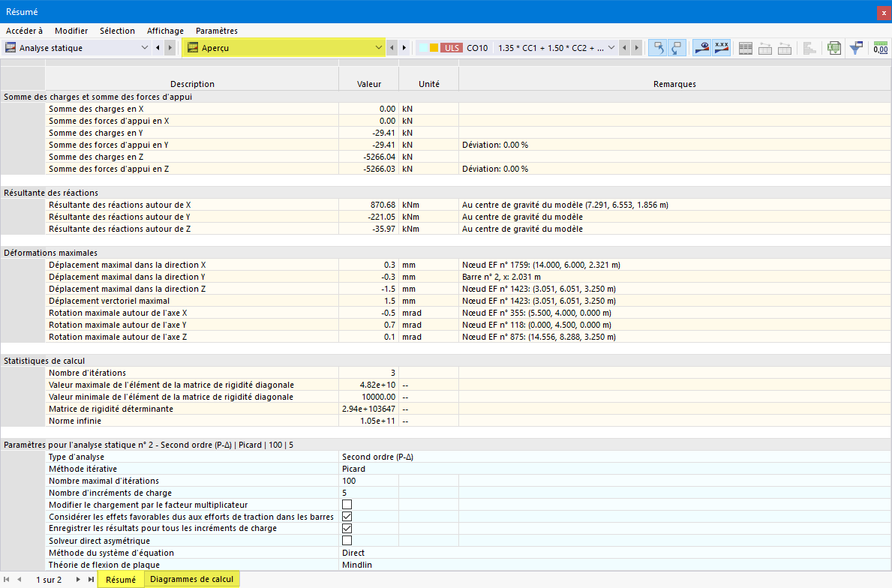This screenshot has width=892, height=588.
Task: Go to next item after Aperçu
Action: (x=404, y=48)
